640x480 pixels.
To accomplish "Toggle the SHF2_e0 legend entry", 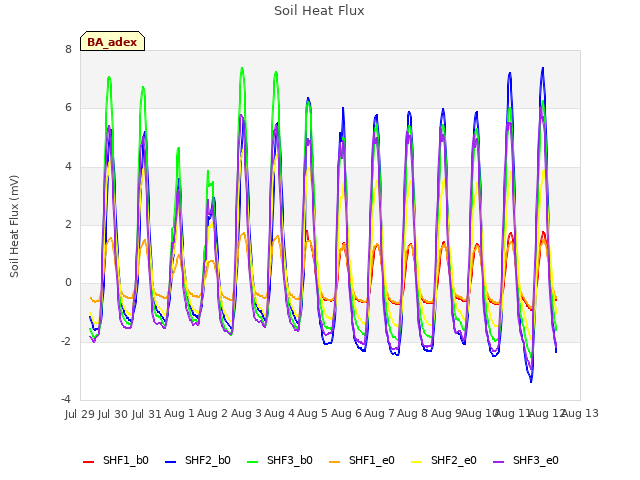I will 444,460.
